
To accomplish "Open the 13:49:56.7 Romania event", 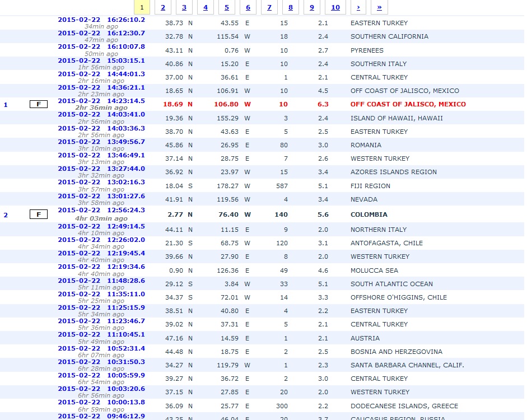I will [101, 142].
